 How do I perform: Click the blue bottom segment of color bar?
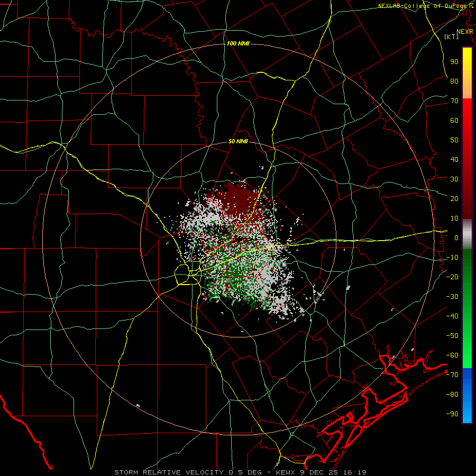point(467,396)
